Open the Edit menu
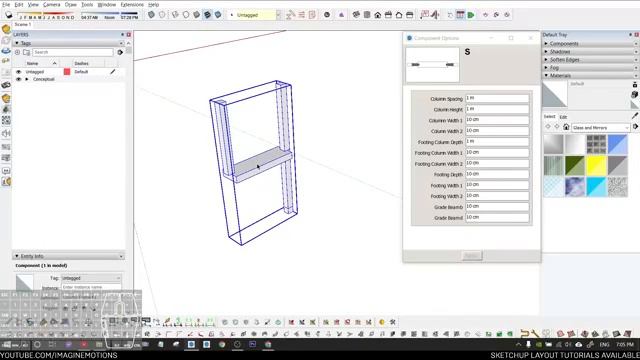 pos(19,4)
